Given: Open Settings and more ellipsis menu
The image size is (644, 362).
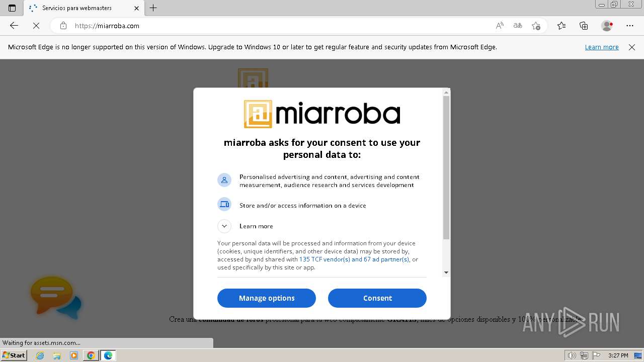Looking at the screenshot, I should pos(630,26).
